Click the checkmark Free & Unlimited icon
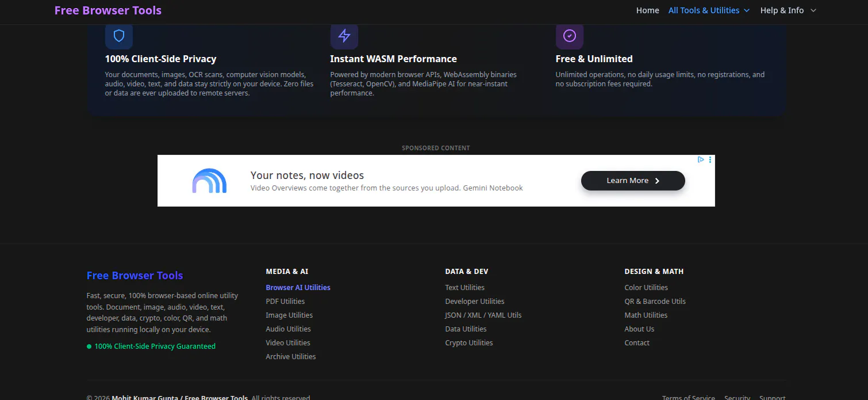This screenshot has width=868, height=400. 570,36
